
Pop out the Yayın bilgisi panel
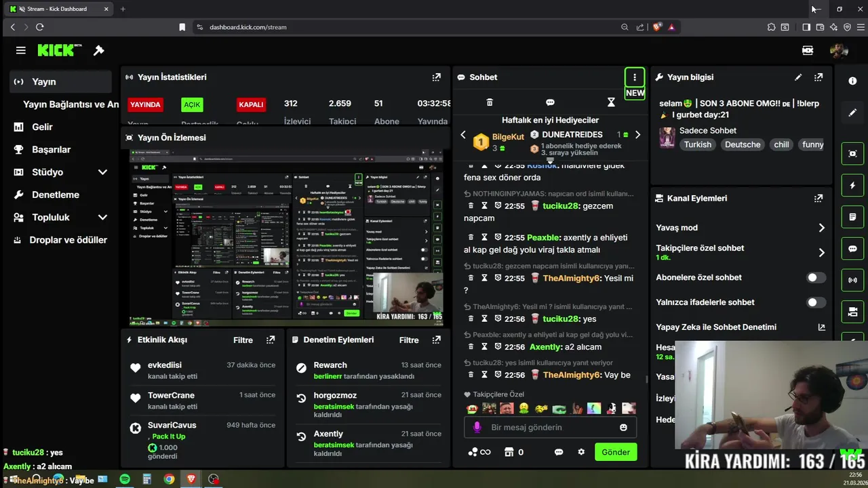[818, 77]
